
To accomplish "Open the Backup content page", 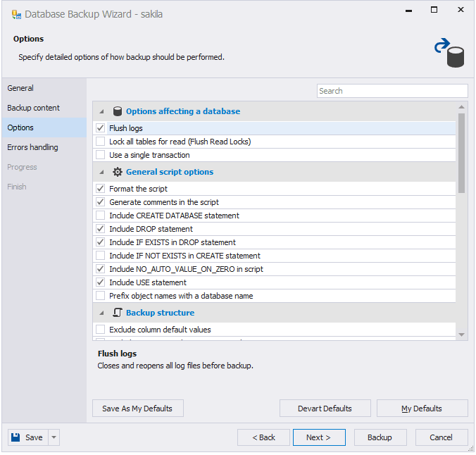I will (44, 108).
